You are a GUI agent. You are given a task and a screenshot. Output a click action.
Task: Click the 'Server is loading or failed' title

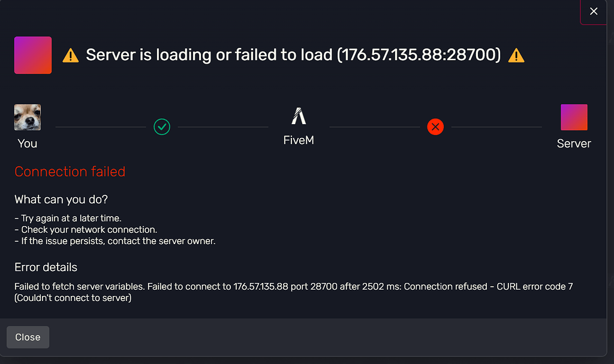293,55
